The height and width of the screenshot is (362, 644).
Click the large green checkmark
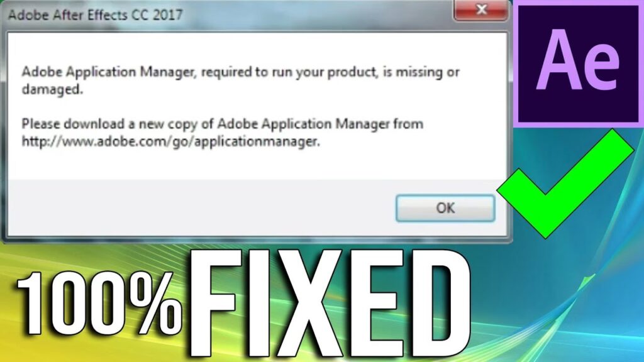565,184
